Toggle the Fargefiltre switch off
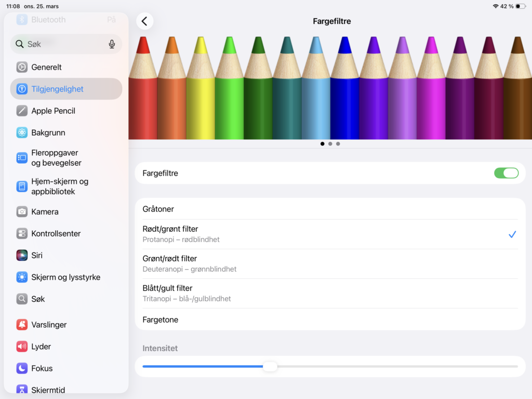Image resolution: width=532 pixels, height=399 pixels. click(x=506, y=173)
